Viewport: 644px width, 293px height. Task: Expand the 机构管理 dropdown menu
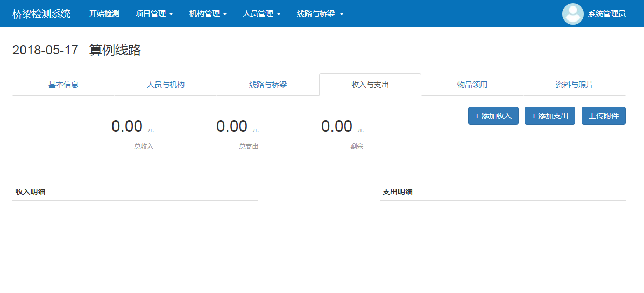[208, 14]
